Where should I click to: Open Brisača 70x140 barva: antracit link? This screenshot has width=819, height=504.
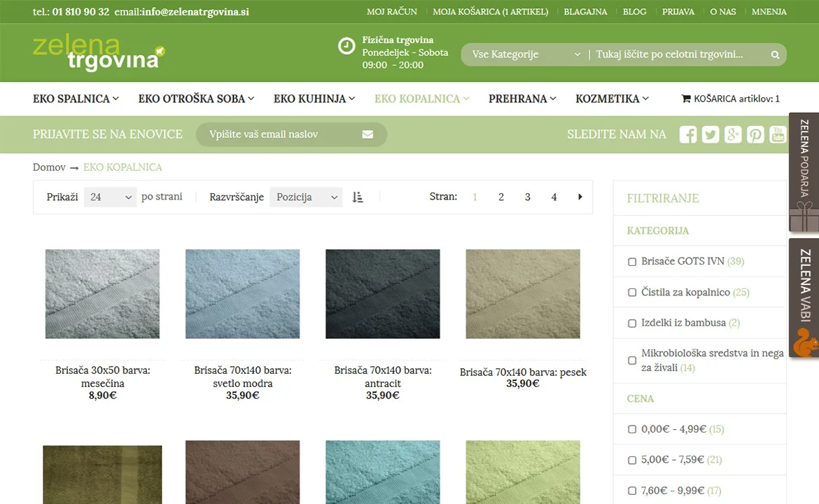(x=383, y=377)
